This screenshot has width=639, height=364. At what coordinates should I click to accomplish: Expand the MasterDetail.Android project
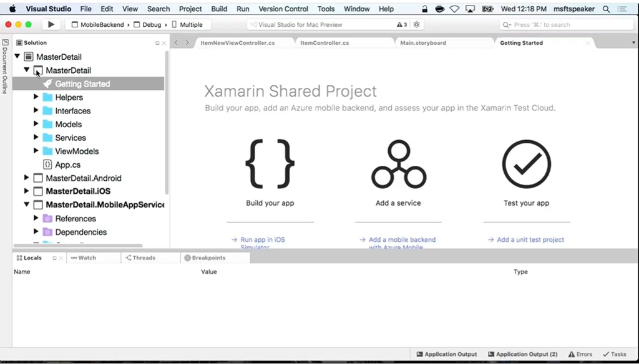click(26, 178)
